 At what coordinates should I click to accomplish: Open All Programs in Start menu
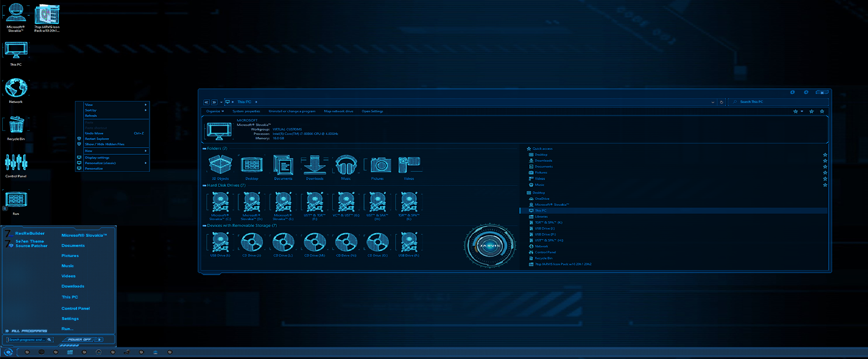pos(26,331)
